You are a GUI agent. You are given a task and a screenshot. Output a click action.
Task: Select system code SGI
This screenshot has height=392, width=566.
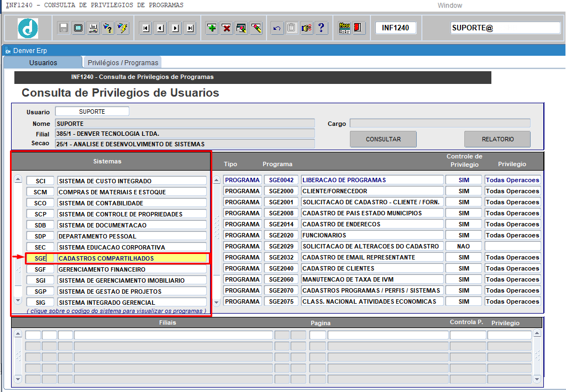[x=40, y=280]
